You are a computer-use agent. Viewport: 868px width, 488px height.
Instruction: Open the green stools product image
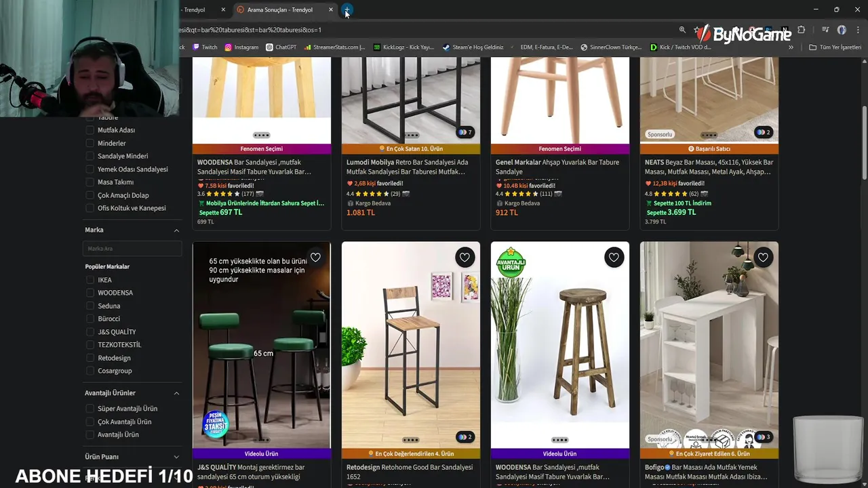[262, 345]
